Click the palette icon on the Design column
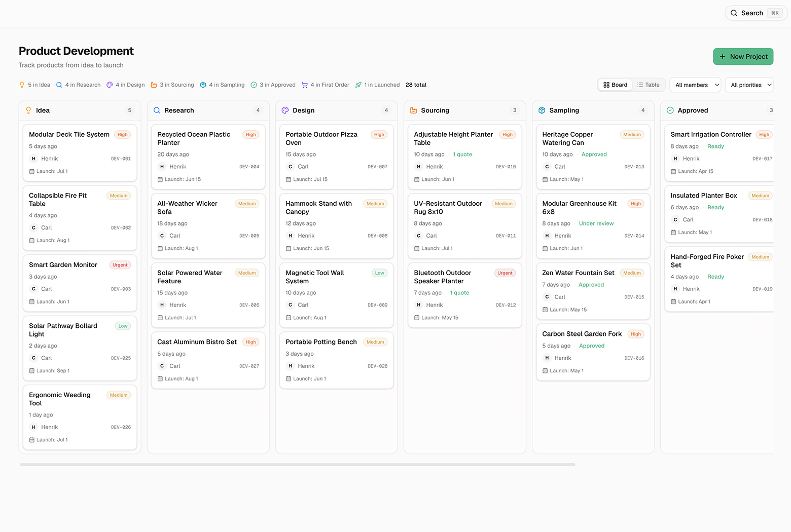The height and width of the screenshot is (532, 791). pyautogui.click(x=285, y=110)
